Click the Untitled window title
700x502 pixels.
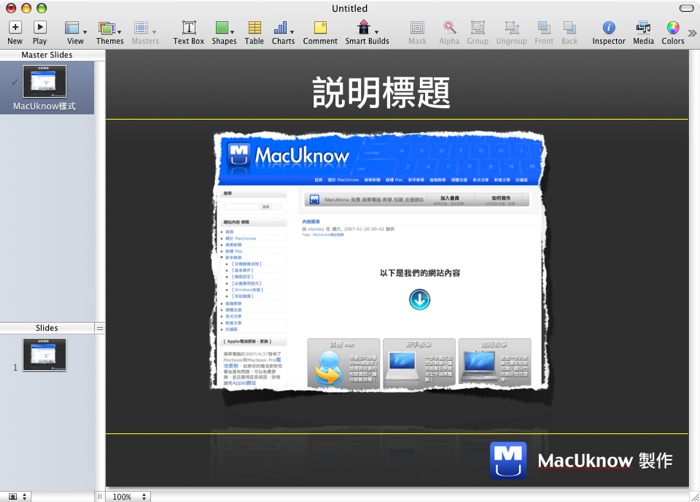tap(350, 8)
